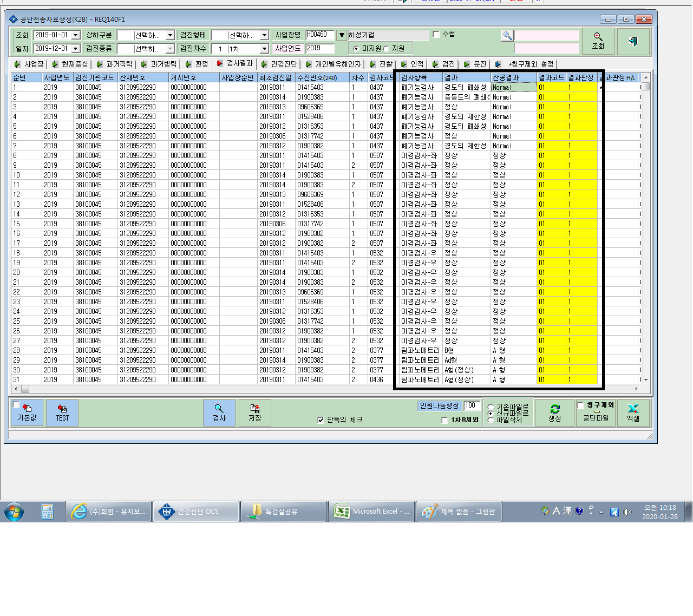Open the 검진형태 dropdown list
The width and height of the screenshot is (693, 616).
click(264, 35)
